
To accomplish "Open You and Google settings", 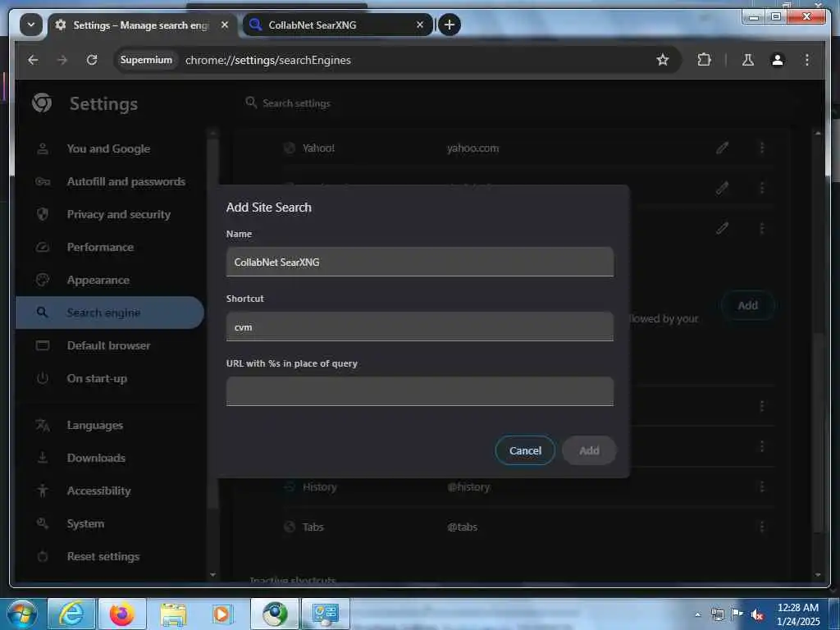I will [110, 149].
